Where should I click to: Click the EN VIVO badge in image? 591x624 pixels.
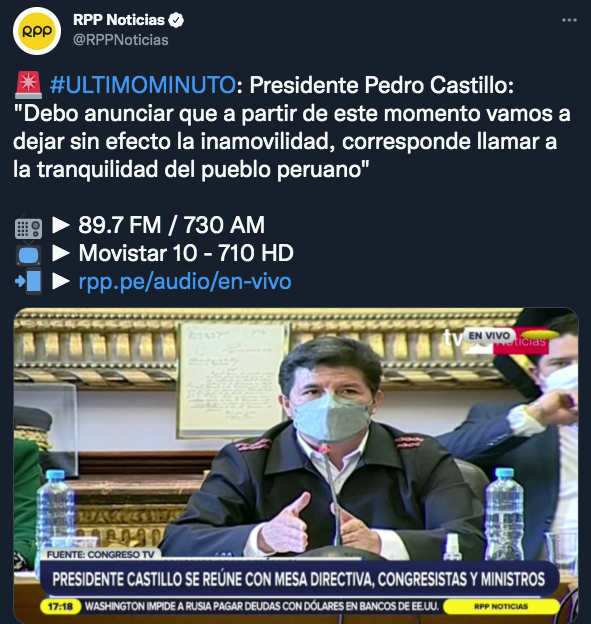[x=489, y=335]
